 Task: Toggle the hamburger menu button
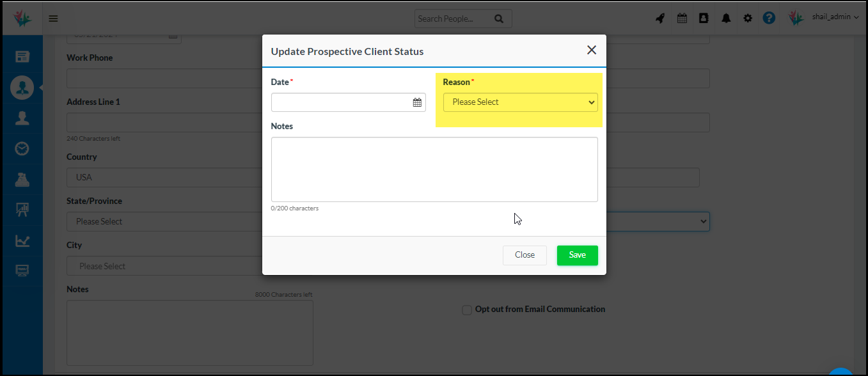[x=54, y=19]
